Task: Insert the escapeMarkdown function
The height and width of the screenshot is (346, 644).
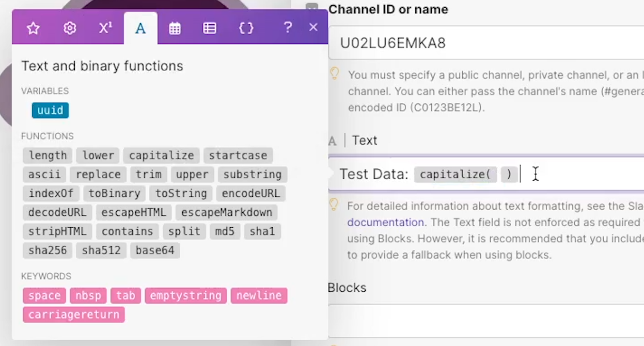Action: pos(227,212)
